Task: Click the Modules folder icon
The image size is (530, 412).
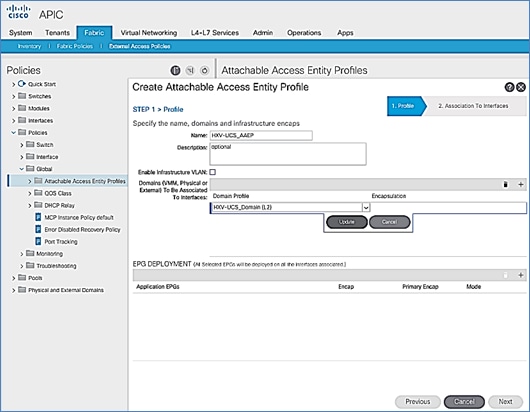Action: [22, 108]
